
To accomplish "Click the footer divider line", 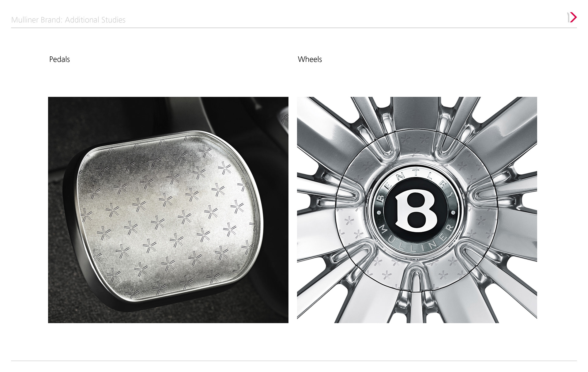I will (x=294, y=361).
